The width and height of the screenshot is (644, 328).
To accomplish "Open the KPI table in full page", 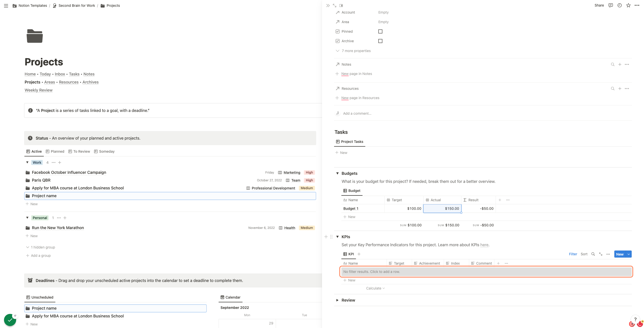I will tap(601, 254).
